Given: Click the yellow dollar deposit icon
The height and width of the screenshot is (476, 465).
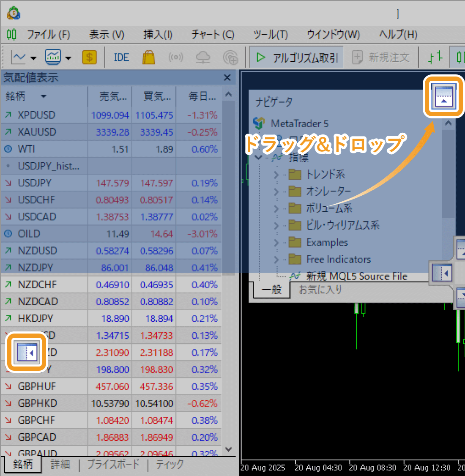Looking at the screenshot, I should click(89, 57).
